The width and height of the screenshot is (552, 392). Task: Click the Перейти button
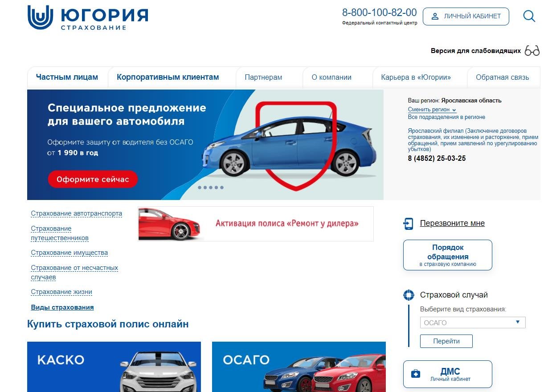(x=446, y=341)
